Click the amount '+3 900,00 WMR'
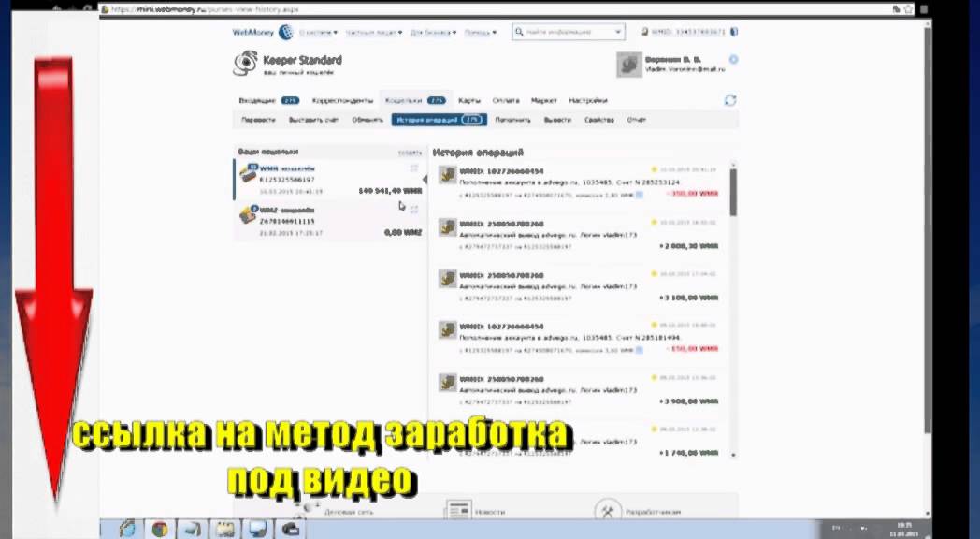 (688, 401)
